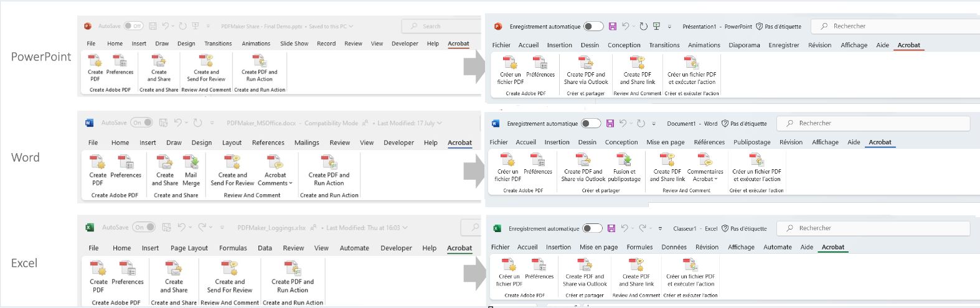
Task: Click Mail Merge in English Word ribbon
Action: click(191, 170)
